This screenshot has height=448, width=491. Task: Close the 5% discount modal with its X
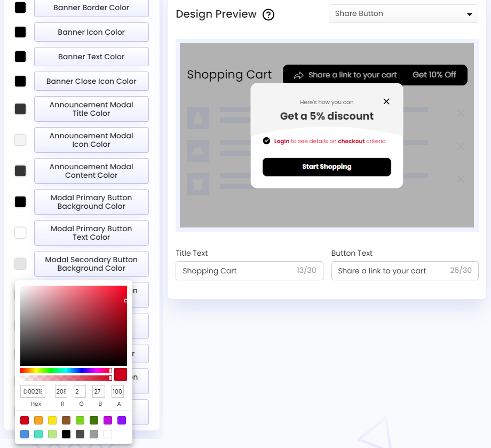pos(386,101)
